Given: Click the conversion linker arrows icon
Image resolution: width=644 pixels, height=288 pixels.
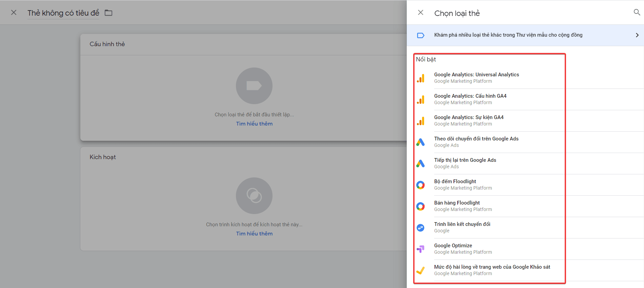Looking at the screenshot, I should tap(421, 228).
